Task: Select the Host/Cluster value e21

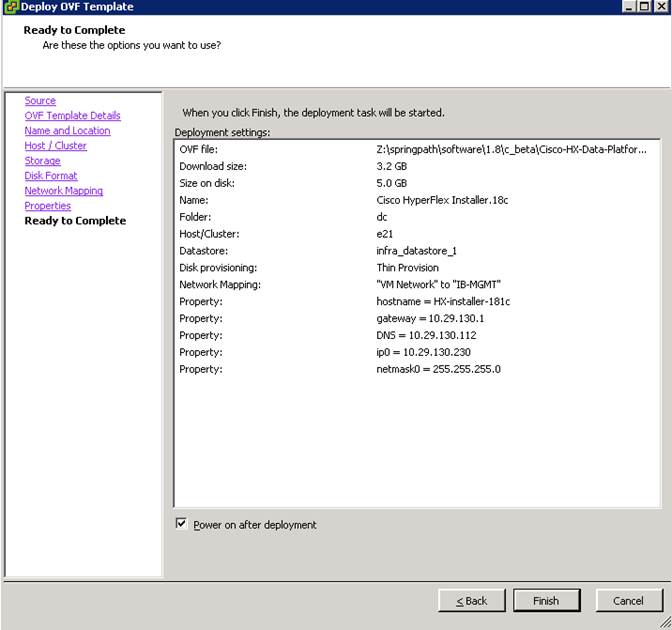Action: (384, 234)
